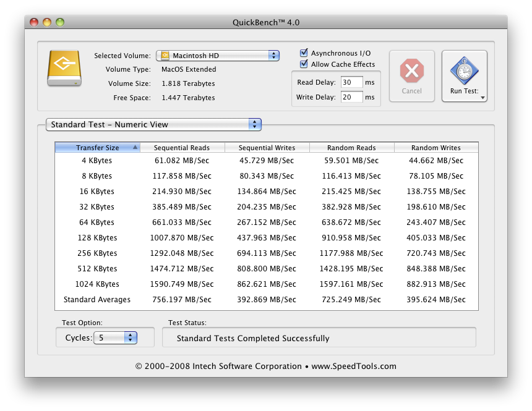The height and width of the screenshot is (411, 532).
Task: Open the Selected Volume Macintosh HD dropdown
Action: tap(218, 56)
